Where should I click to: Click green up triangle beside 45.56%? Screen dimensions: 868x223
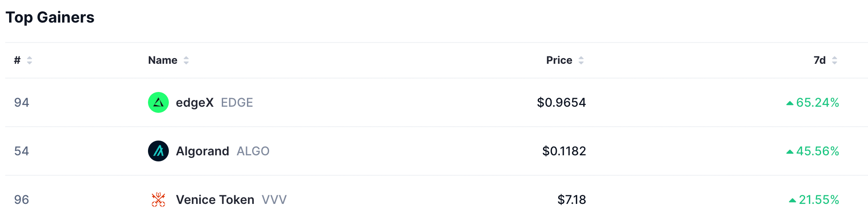click(x=790, y=152)
